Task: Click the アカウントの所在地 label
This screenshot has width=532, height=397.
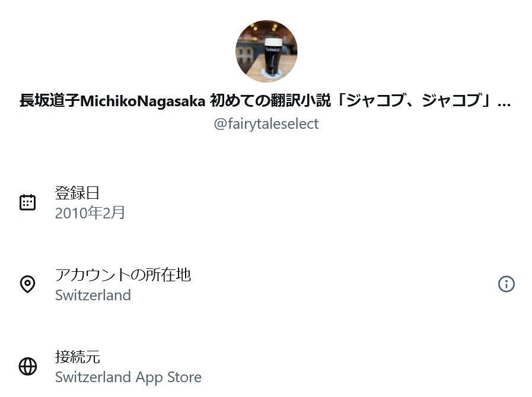Action: click(x=123, y=275)
